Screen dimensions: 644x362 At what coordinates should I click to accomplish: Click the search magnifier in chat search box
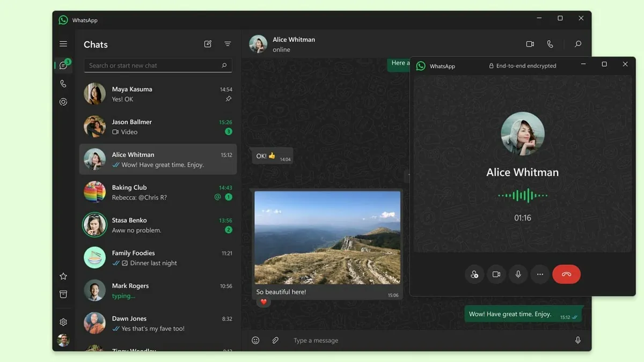pyautogui.click(x=224, y=65)
